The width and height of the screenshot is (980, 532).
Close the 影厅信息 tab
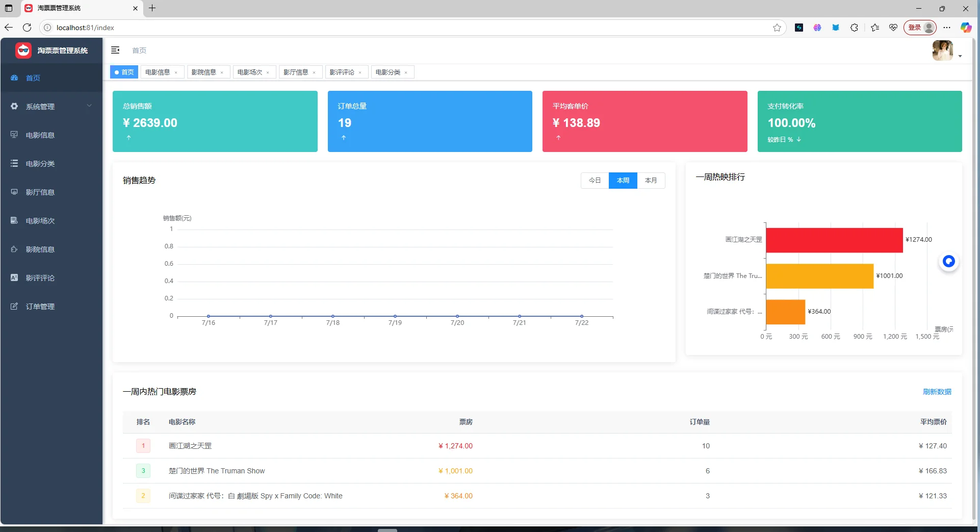point(314,72)
